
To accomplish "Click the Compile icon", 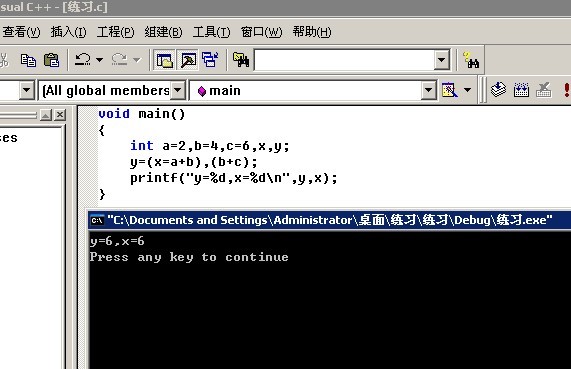I will tap(498, 90).
